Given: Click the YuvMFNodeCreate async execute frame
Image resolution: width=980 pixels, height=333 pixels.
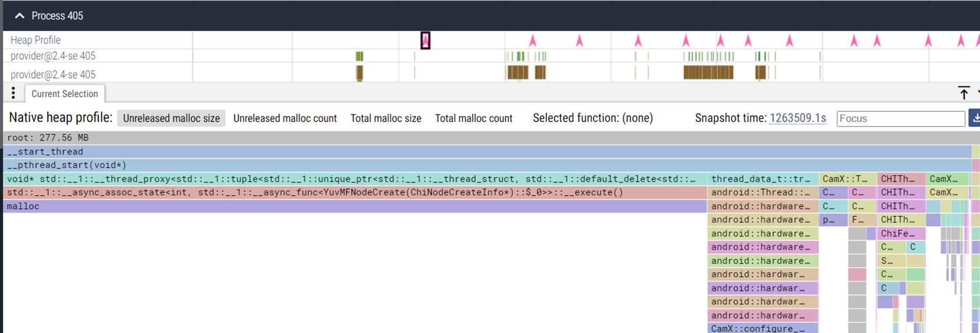Looking at the screenshot, I should (x=349, y=192).
